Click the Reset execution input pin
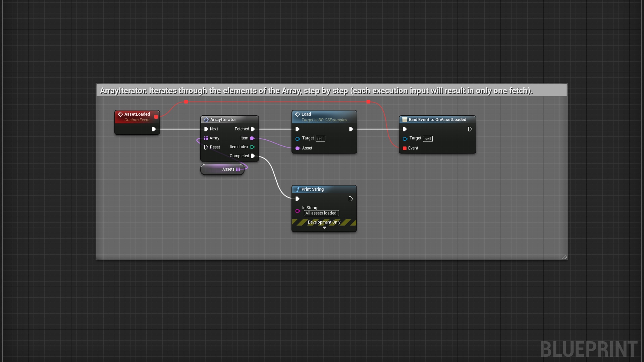 pyautogui.click(x=206, y=147)
